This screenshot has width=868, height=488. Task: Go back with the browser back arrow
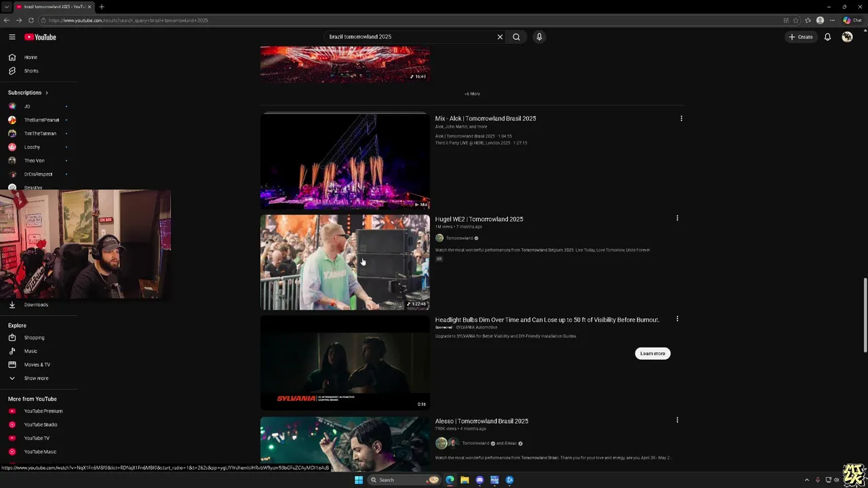tap(7, 20)
